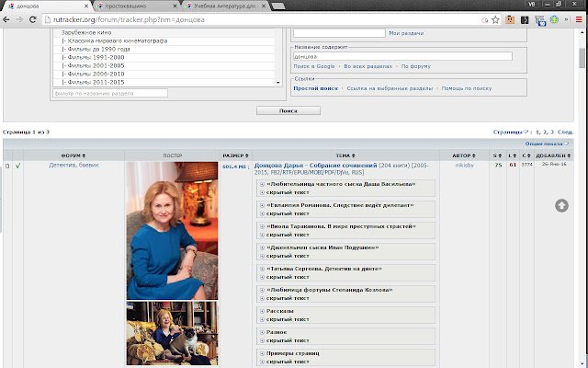The image size is (588, 368).
Task: Expand Любительница частного сыска Даша Васильева spoiler
Action: [x=341, y=184]
